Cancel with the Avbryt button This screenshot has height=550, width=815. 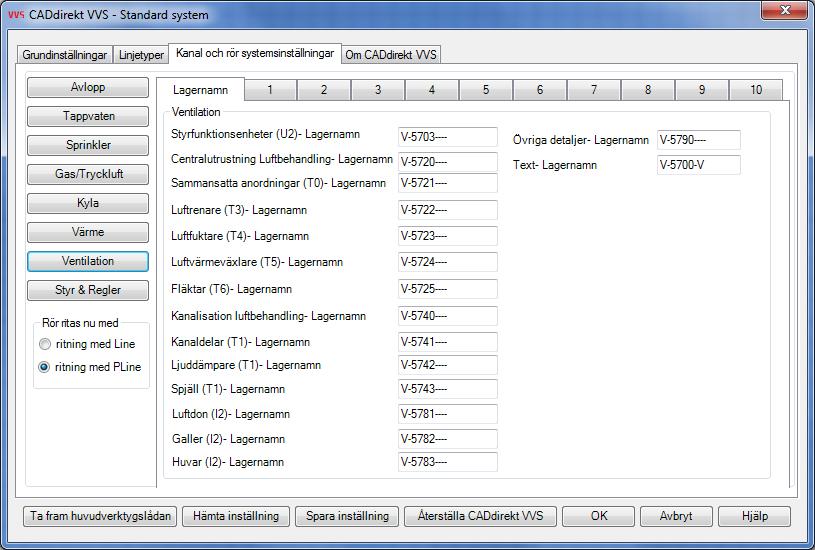click(x=676, y=516)
